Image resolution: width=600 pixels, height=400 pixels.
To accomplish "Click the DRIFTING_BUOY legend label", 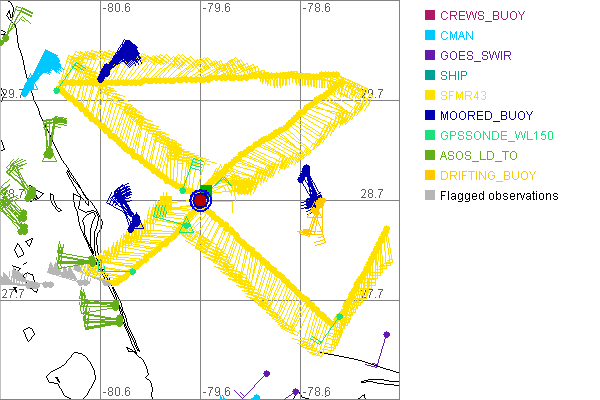I will pos(489,176).
